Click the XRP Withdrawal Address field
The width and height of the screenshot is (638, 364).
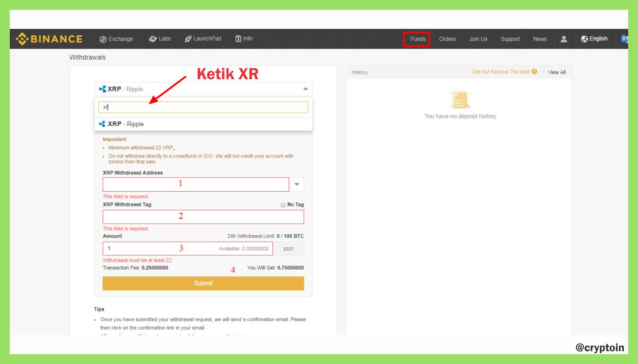point(196,184)
